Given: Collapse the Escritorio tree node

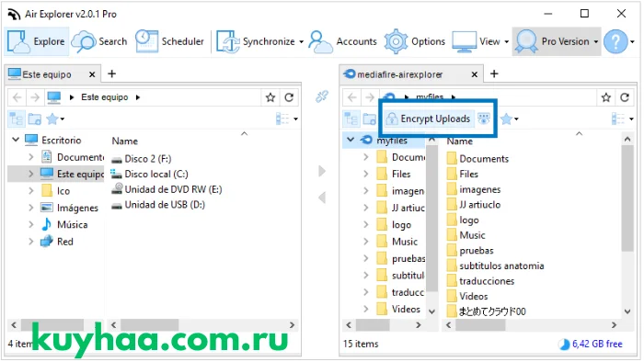Looking at the screenshot, I should click(16, 140).
